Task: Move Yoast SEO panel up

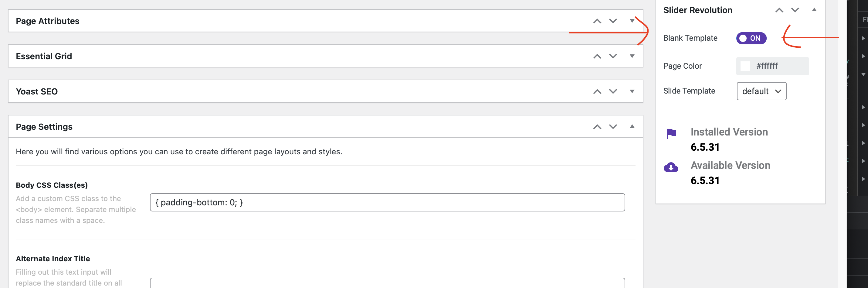Action: tap(597, 91)
